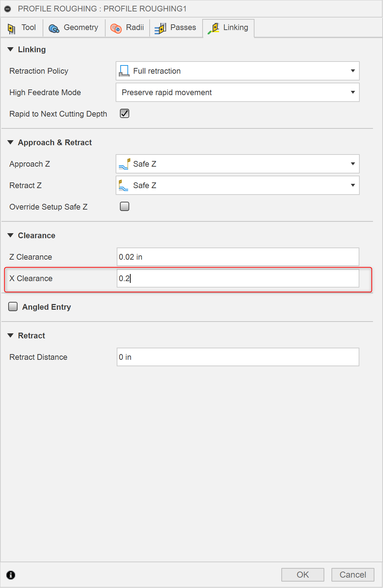Click the info icon at bottom left

point(11,575)
